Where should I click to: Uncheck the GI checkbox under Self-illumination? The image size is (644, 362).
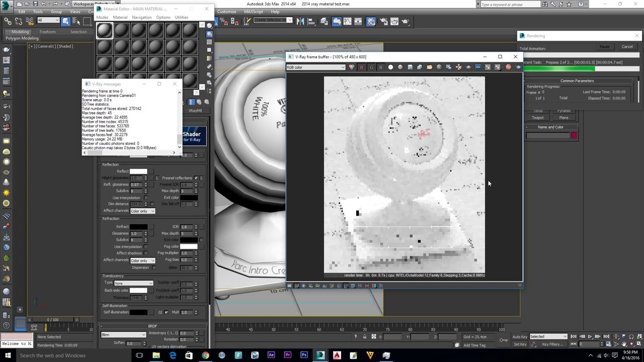[x=166, y=312]
